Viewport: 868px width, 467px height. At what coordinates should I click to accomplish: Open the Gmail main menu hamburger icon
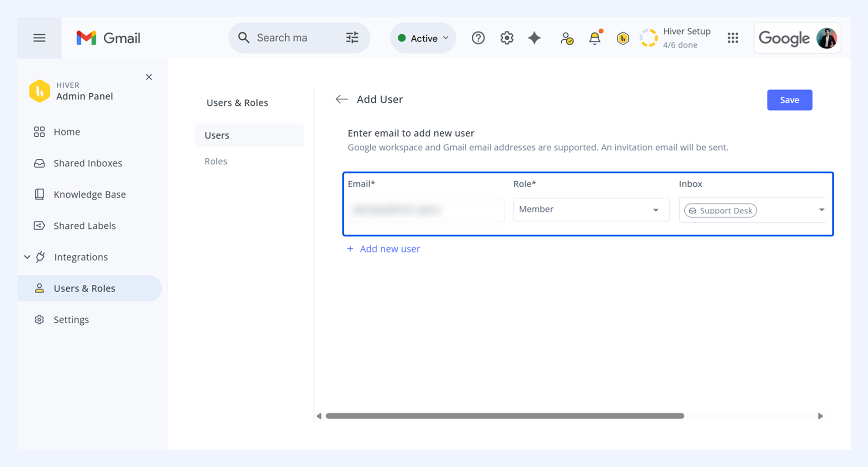(x=39, y=38)
